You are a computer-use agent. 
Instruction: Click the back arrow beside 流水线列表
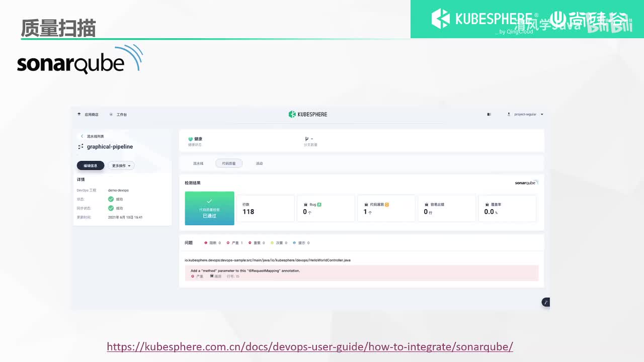82,136
